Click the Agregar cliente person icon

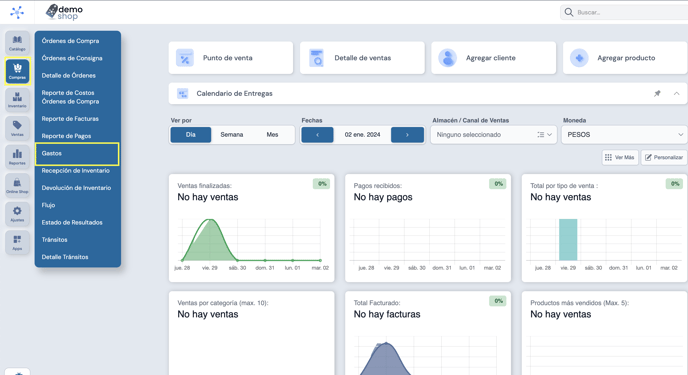click(448, 58)
